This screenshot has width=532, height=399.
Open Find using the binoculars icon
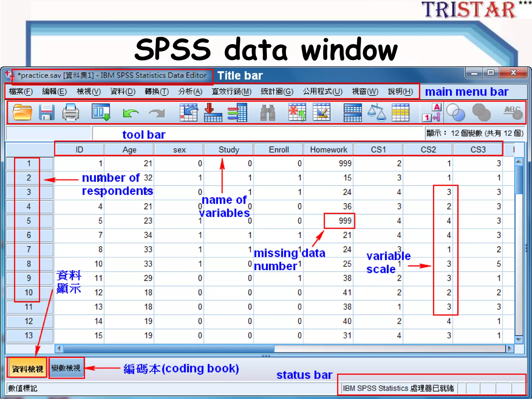[x=268, y=113]
